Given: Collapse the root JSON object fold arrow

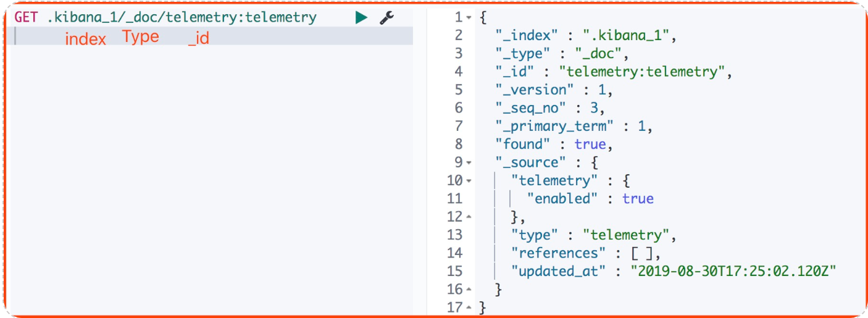Looking at the screenshot, I should (469, 18).
